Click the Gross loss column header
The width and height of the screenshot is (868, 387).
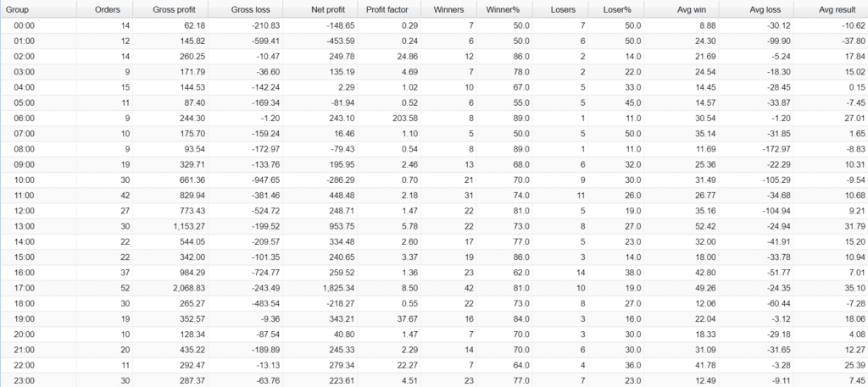point(246,9)
